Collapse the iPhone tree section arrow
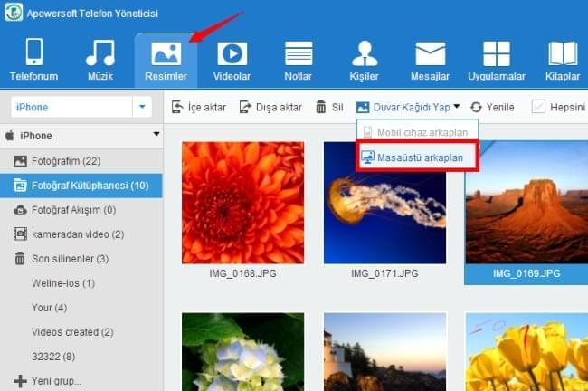 click(x=156, y=135)
